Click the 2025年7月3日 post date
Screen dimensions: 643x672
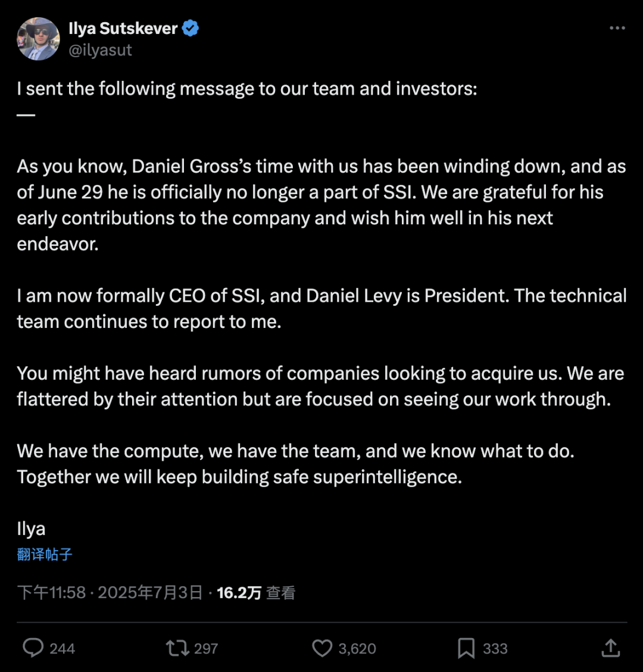click(x=150, y=593)
